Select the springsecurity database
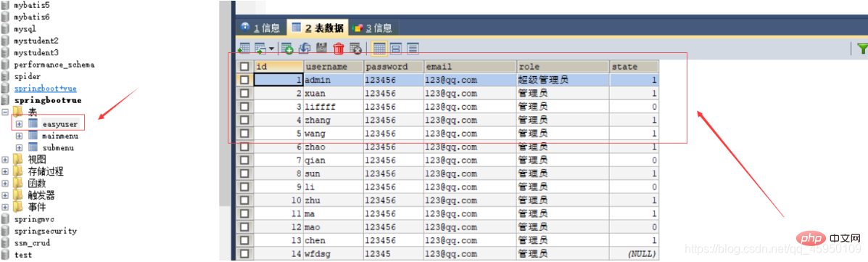The image size is (868, 262). (46, 231)
